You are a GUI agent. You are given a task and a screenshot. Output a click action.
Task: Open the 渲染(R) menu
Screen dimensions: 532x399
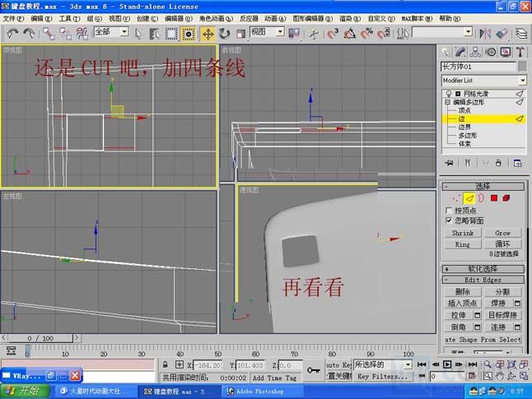pyautogui.click(x=350, y=18)
